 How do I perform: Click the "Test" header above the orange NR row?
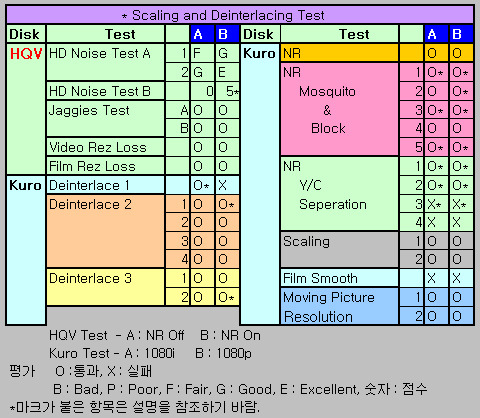tap(354, 34)
